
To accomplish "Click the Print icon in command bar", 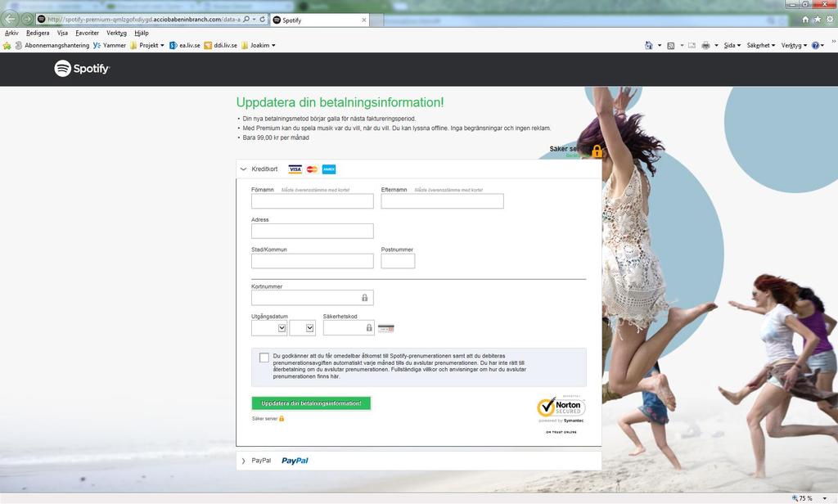I will (x=706, y=46).
